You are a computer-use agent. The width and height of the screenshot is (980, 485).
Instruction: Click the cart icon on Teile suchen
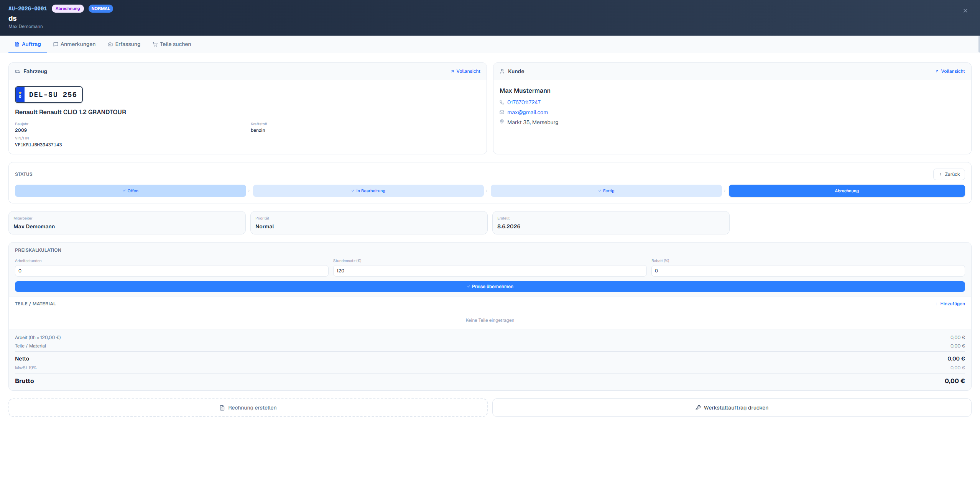pyautogui.click(x=155, y=44)
